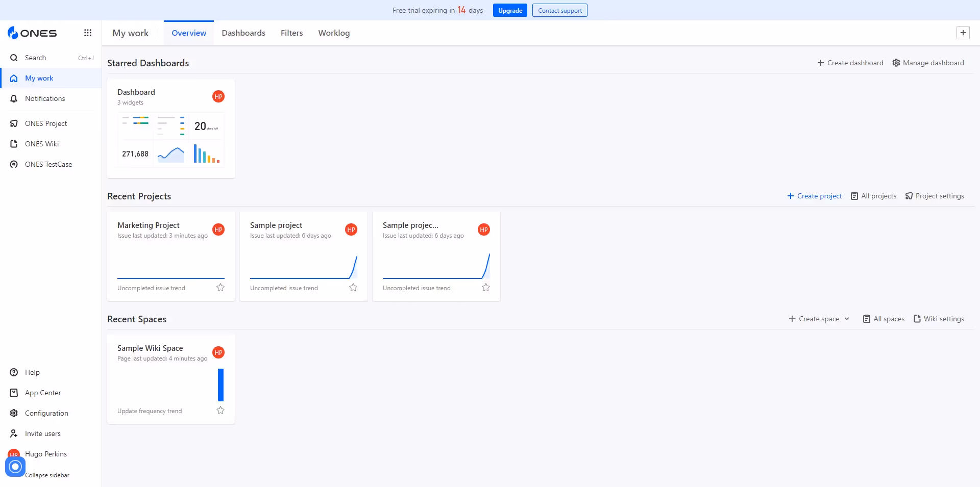
Task: Click the Sample Wiki Space trend bar
Action: (x=221, y=385)
